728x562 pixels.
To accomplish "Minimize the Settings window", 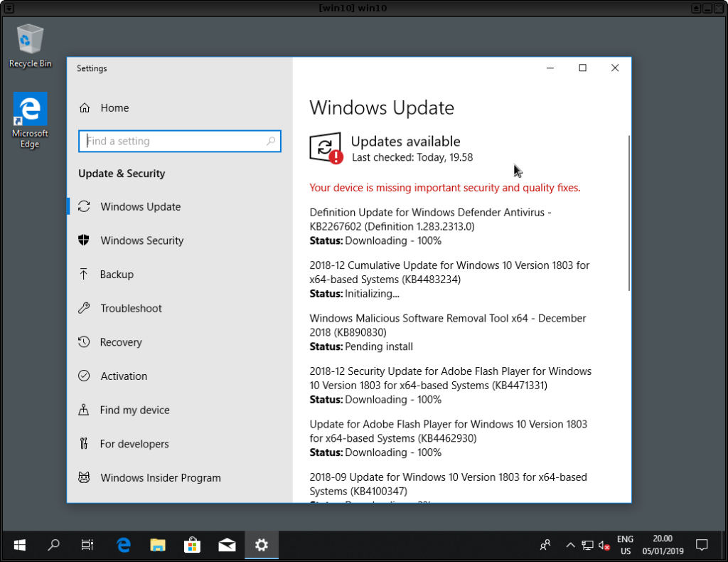I will 550,68.
